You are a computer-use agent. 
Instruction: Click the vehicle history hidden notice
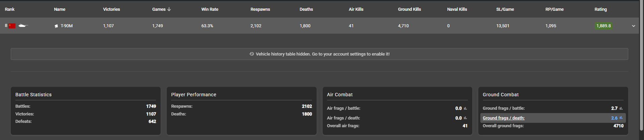pos(322,54)
